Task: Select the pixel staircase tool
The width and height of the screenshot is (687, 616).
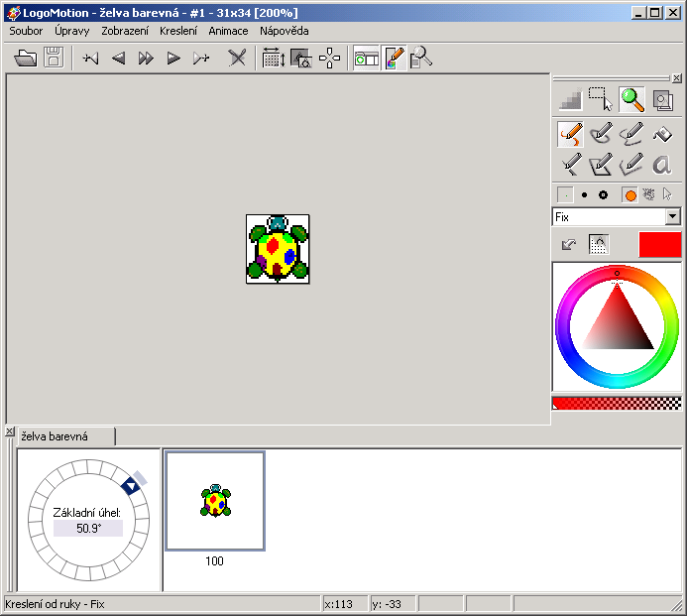Action: [571, 100]
